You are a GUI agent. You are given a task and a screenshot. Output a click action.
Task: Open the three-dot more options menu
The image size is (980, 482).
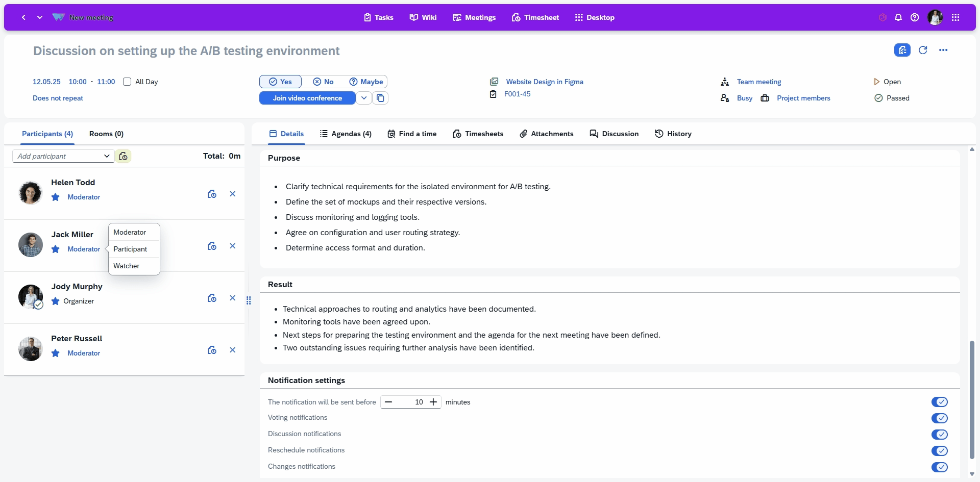click(x=943, y=50)
